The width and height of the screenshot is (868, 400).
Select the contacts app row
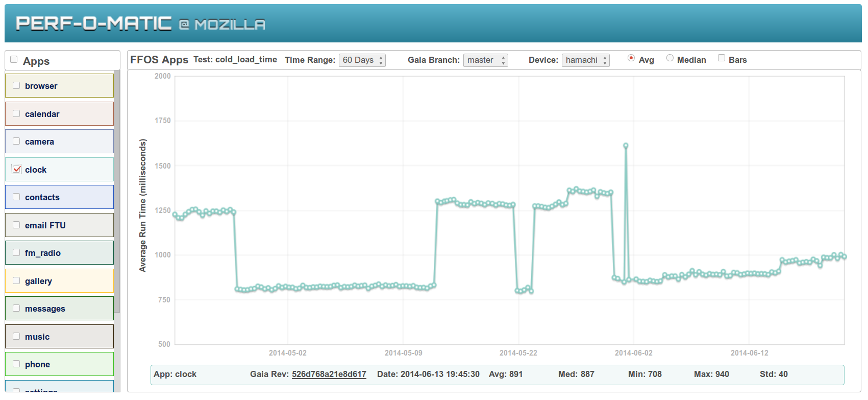coord(60,197)
